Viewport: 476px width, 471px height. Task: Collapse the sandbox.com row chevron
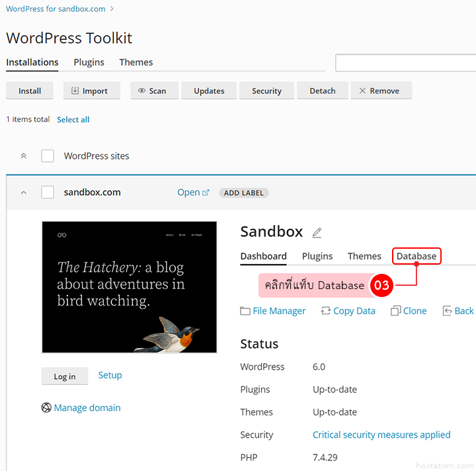pyautogui.click(x=24, y=193)
